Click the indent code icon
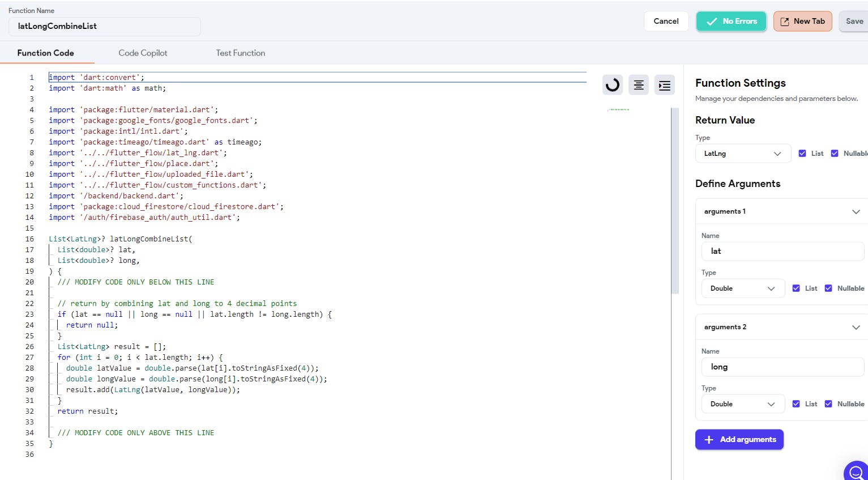 click(x=664, y=85)
